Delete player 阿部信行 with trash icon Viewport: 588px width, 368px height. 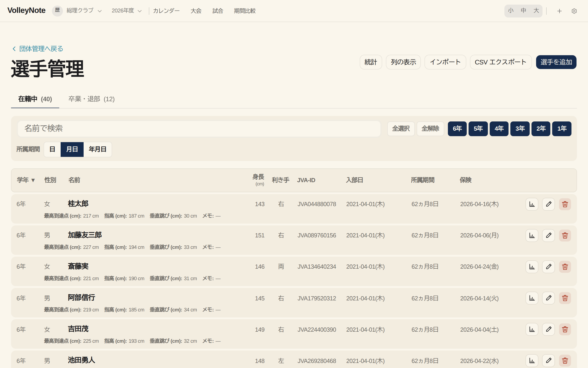click(x=565, y=298)
